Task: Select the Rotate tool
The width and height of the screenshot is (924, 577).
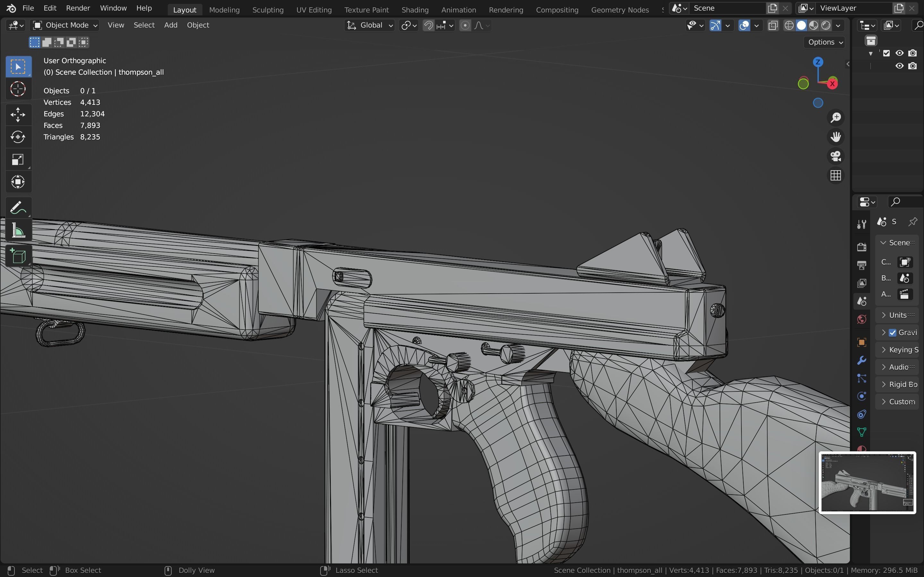Action: [x=18, y=137]
